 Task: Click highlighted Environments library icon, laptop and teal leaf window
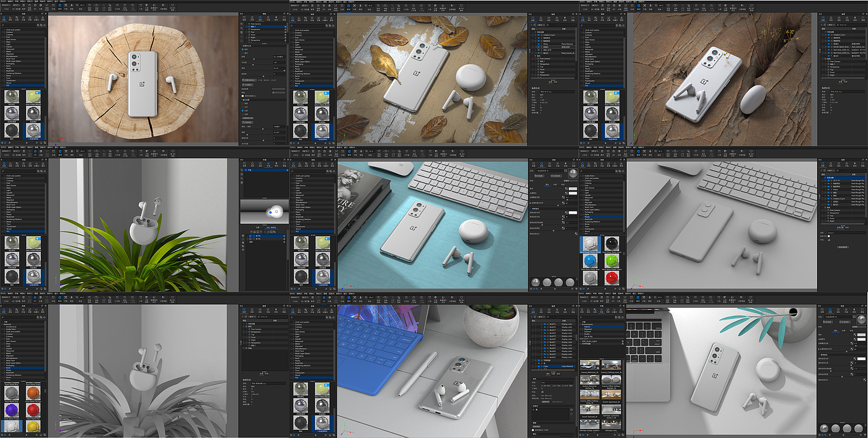601,310
